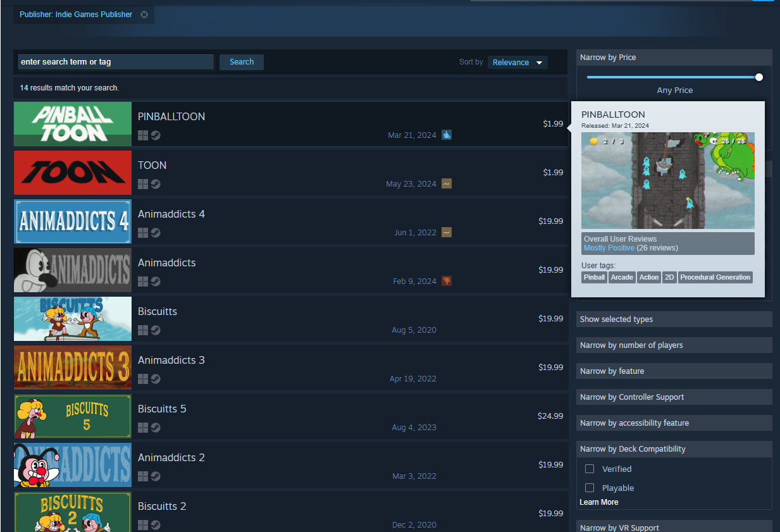Open the Biscuitts 5 capsule image
Viewport: 780px width, 532px height.
[x=73, y=416]
